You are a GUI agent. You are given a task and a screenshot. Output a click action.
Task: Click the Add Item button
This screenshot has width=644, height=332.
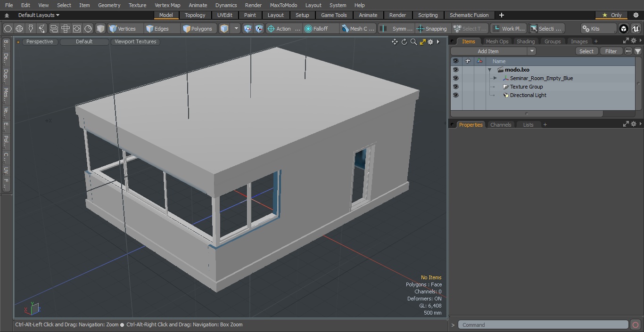tap(488, 51)
